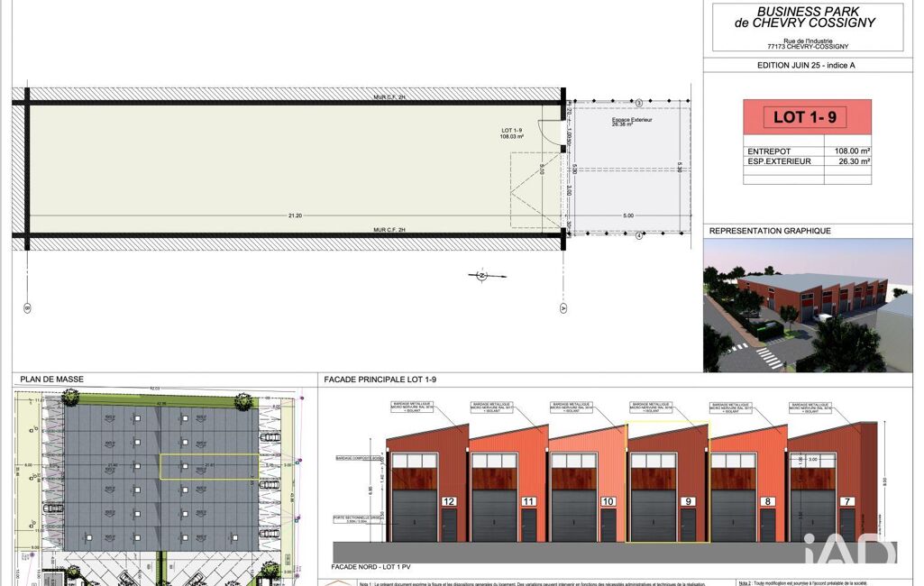Open the 3D graphic representation image
The width and height of the screenshot is (924, 586).
[807, 305]
